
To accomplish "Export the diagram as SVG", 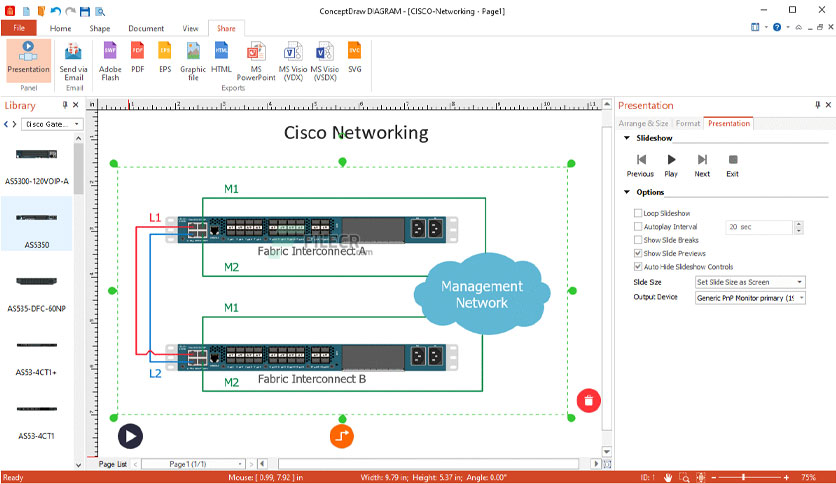I will (x=355, y=58).
